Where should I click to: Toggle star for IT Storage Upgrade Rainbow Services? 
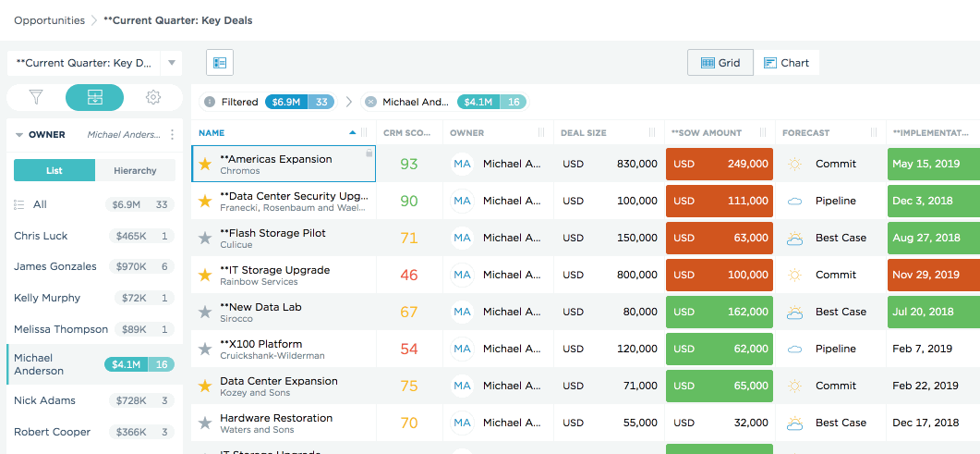coord(205,275)
